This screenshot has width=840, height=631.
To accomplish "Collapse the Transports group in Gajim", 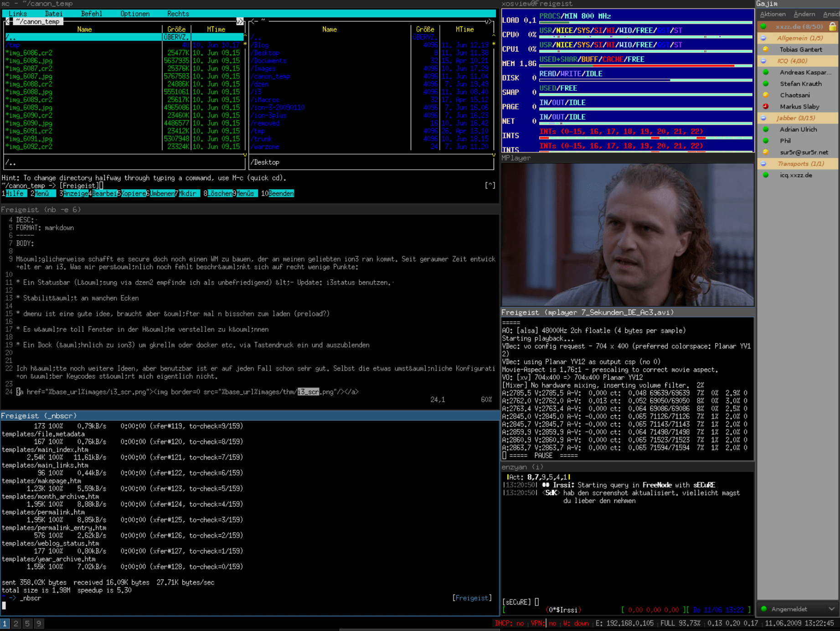I will (x=763, y=163).
